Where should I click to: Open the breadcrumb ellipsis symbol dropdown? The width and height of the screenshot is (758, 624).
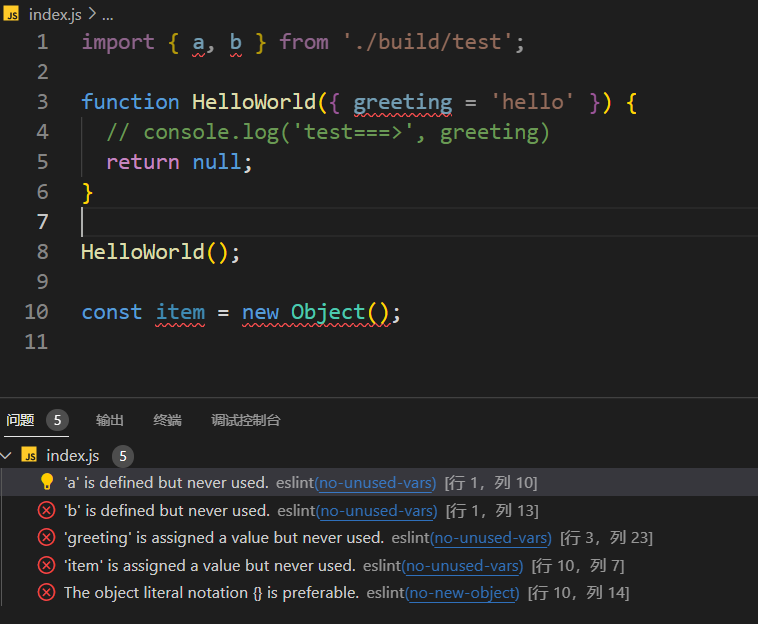pyautogui.click(x=108, y=15)
